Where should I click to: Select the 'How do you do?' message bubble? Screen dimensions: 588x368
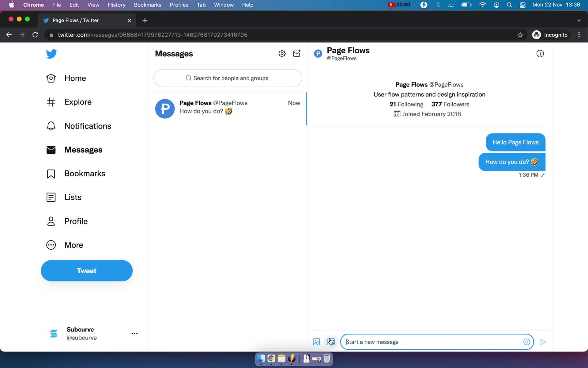(x=512, y=162)
